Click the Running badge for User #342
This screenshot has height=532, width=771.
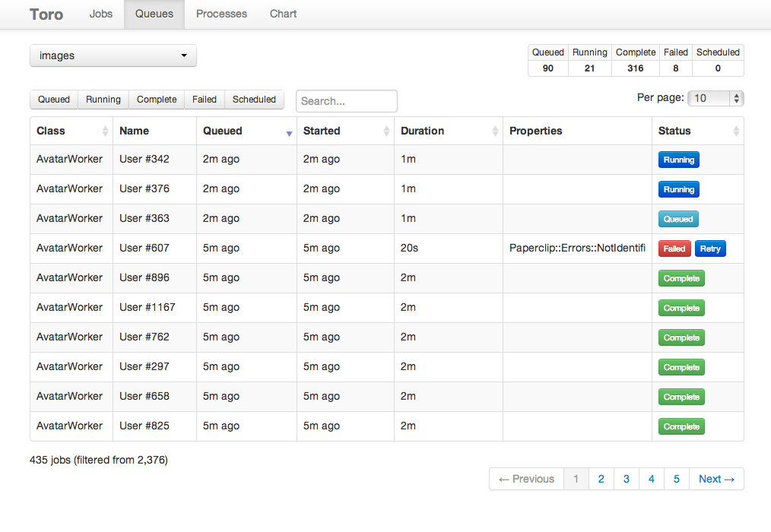click(x=678, y=160)
